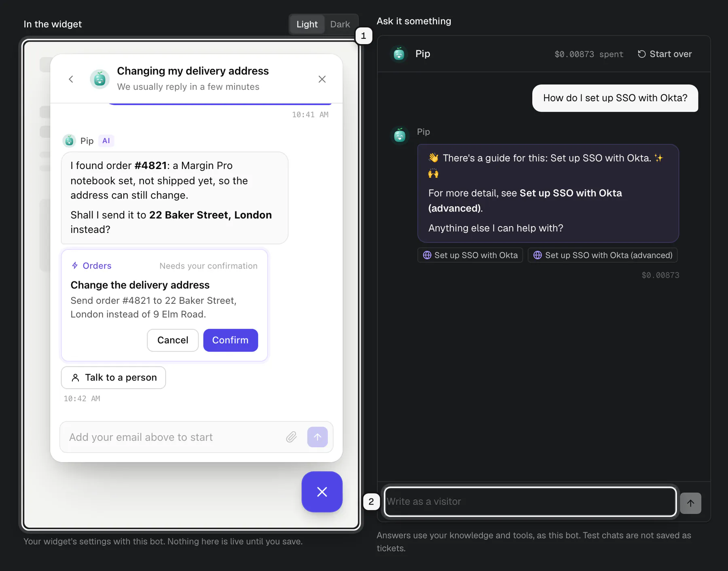Screen dimensions: 728x571
Task: Switch preview to Dark theme
Action: coord(340,24)
